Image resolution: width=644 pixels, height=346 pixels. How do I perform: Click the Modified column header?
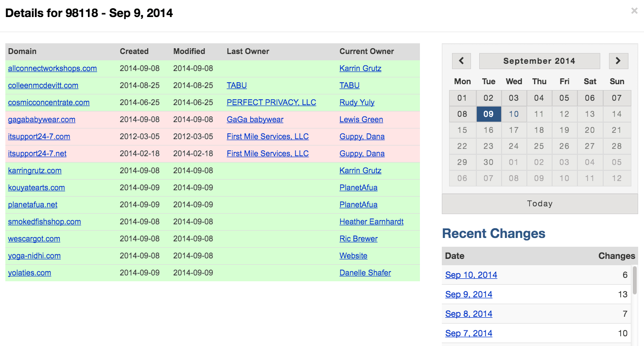pyautogui.click(x=189, y=51)
